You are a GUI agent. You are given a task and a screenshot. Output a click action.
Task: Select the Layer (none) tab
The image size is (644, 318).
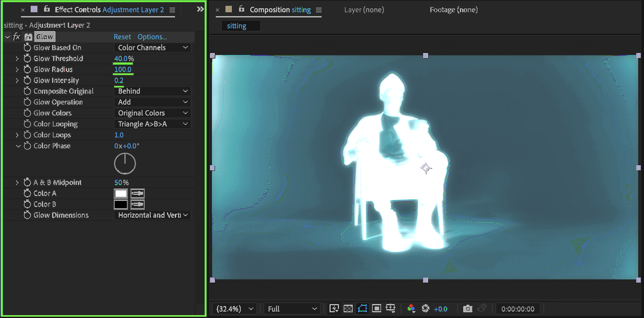(364, 10)
